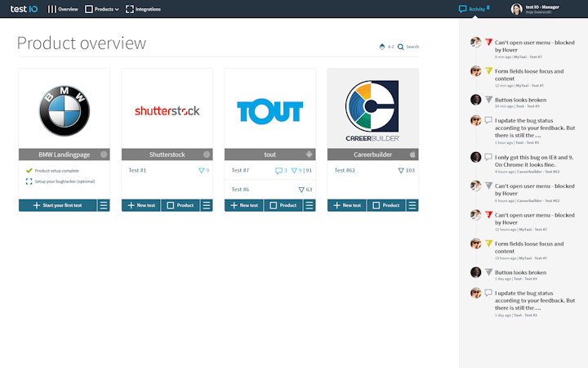
Task: Click the bug count icon for Test #1
Action: (x=202, y=170)
